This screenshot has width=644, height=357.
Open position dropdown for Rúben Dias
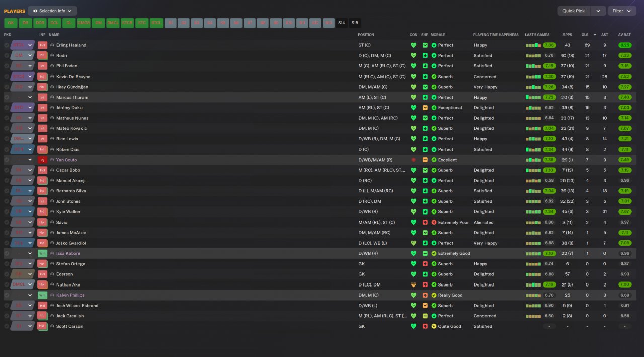point(30,150)
